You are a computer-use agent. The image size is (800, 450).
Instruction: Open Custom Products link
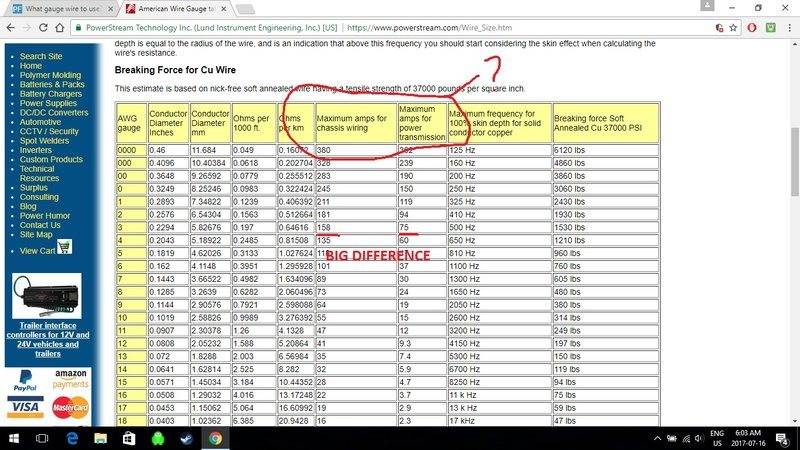51,159
